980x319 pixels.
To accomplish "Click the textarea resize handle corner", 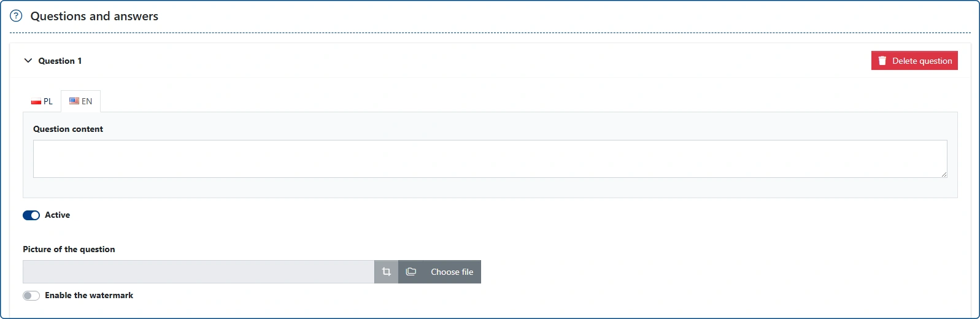I will [x=944, y=174].
